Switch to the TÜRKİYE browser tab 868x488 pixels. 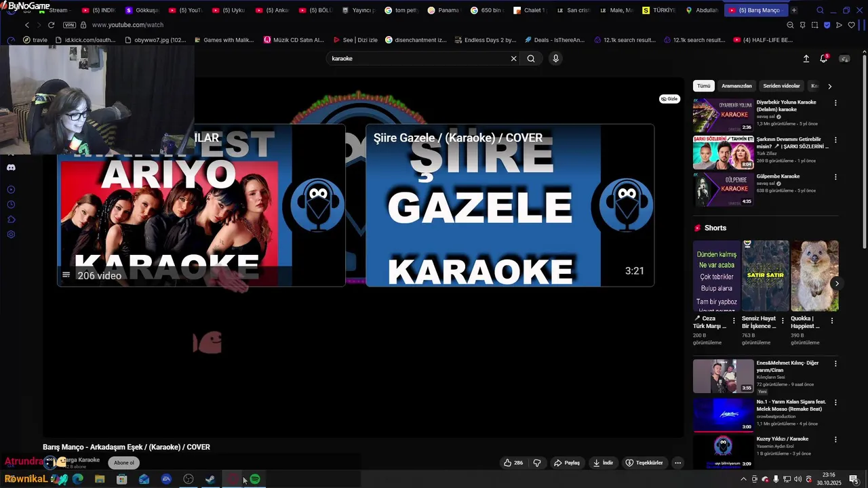tap(658, 10)
